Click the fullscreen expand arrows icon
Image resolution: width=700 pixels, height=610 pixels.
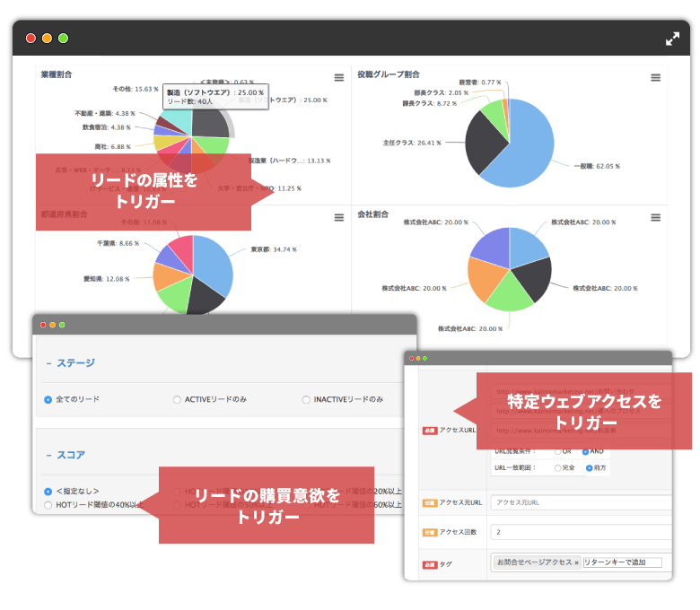point(672,39)
